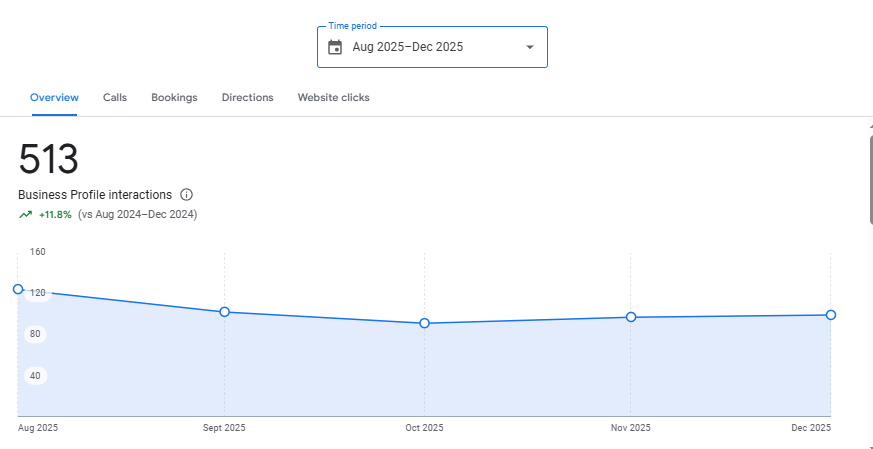The width and height of the screenshot is (873, 449).
Task: Click the Aug 2025–Dec 2025 period text
Action: coord(408,47)
